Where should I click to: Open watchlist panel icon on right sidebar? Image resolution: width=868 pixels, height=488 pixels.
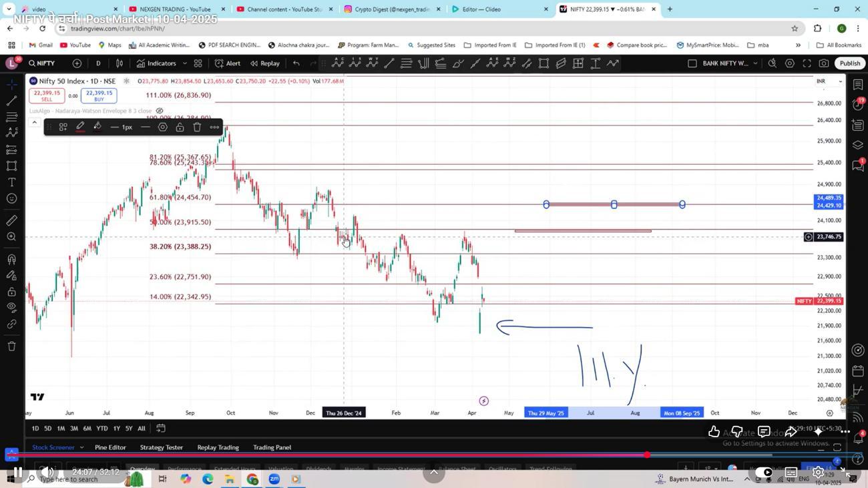coord(858,85)
